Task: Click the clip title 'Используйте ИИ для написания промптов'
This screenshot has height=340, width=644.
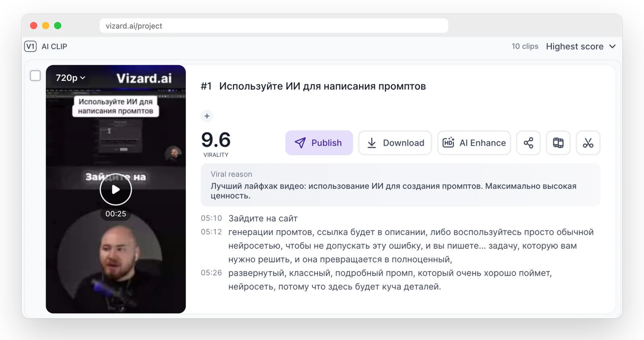Action: click(x=322, y=86)
